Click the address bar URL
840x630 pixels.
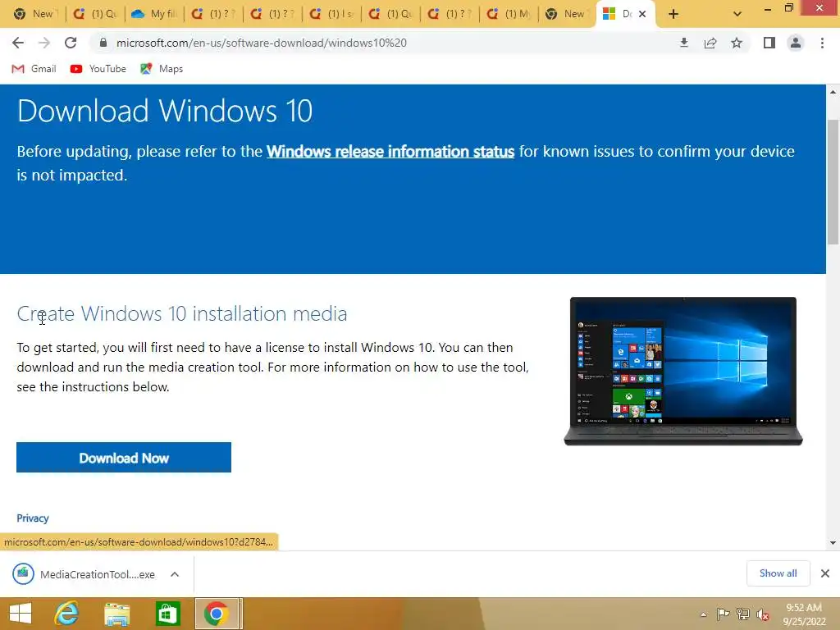click(262, 43)
